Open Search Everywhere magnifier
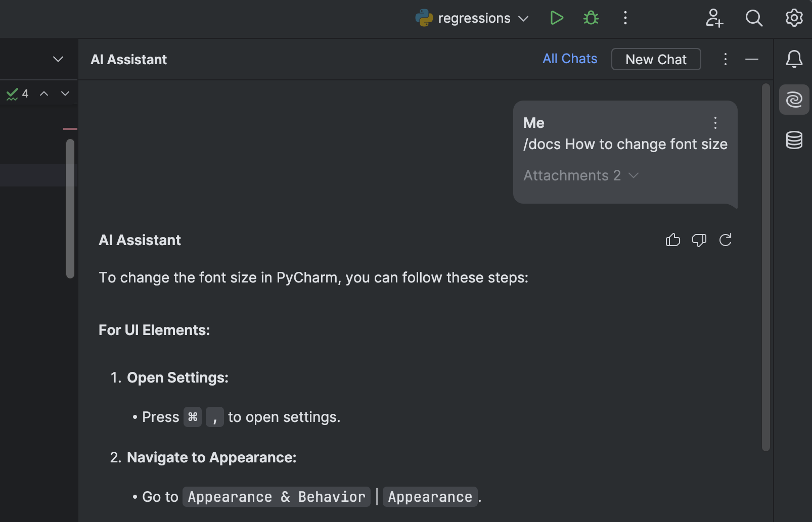 tap(754, 18)
